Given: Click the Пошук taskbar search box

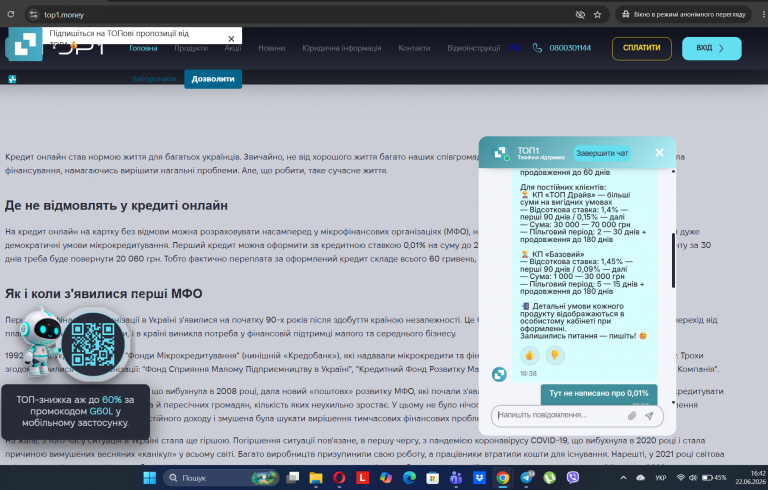Looking at the screenshot, I should (221, 478).
